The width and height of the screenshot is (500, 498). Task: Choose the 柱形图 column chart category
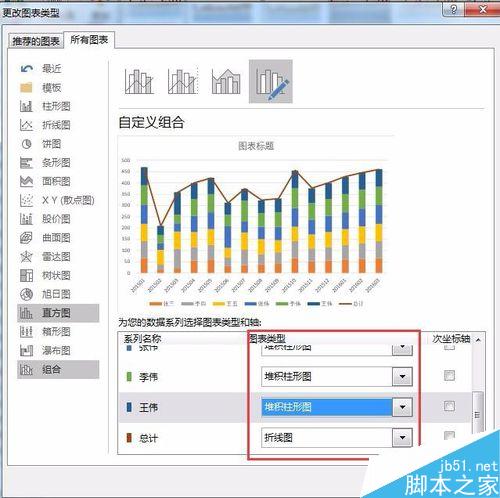[x=58, y=106]
